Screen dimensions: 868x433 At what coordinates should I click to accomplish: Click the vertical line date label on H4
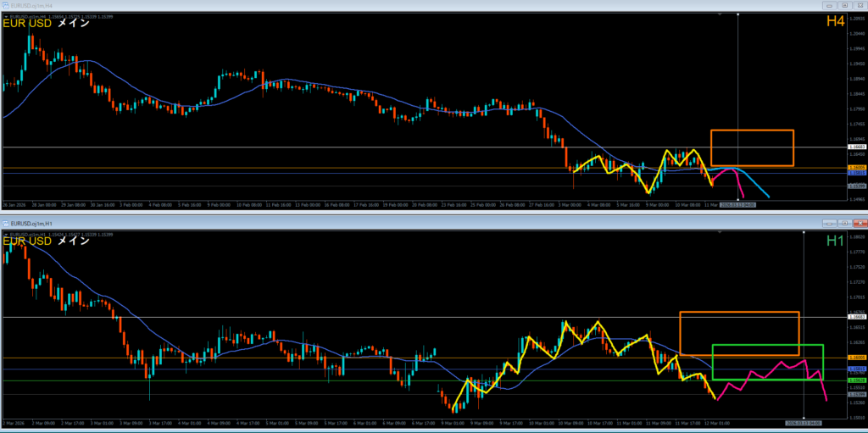coord(737,204)
